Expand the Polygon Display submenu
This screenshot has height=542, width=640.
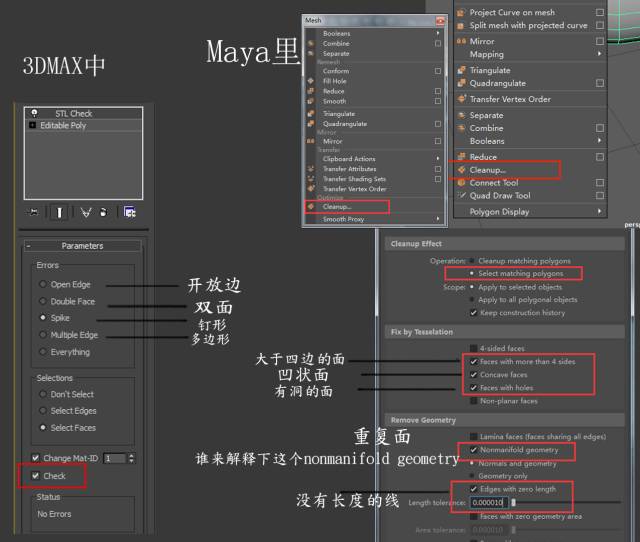600,211
